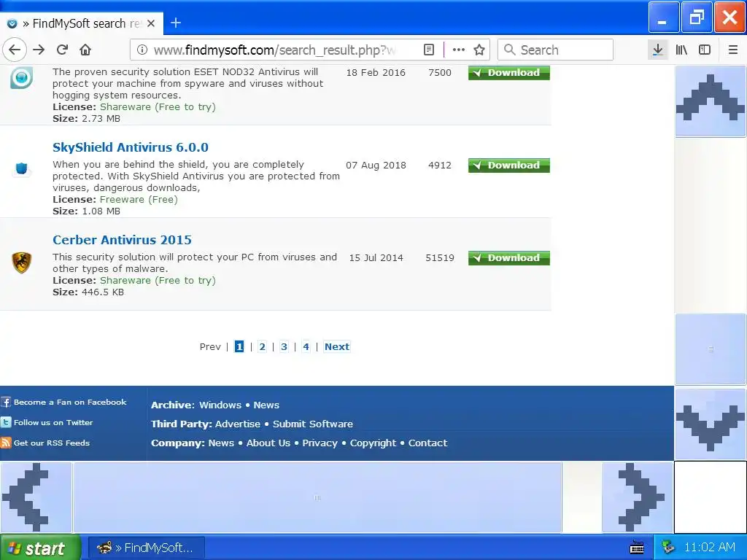This screenshot has height=560, width=747.
Task: Go back to the previous page
Action: click(x=15, y=50)
